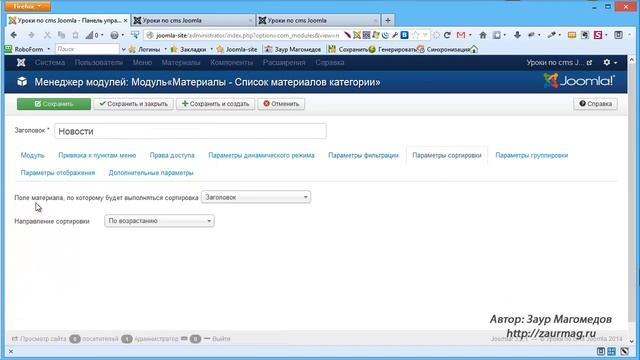This screenshot has height=360, width=640.
Task: Click the diagonal-slash icon in bottom status bar
Action: pyautogui.click(x=624, y=351)
